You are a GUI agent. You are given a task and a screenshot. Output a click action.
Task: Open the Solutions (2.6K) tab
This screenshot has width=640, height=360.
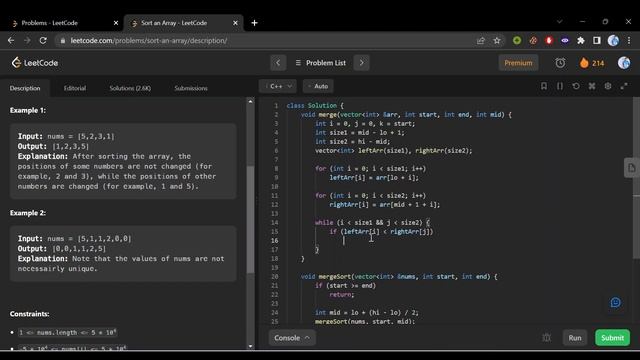(x=130, y=88)
